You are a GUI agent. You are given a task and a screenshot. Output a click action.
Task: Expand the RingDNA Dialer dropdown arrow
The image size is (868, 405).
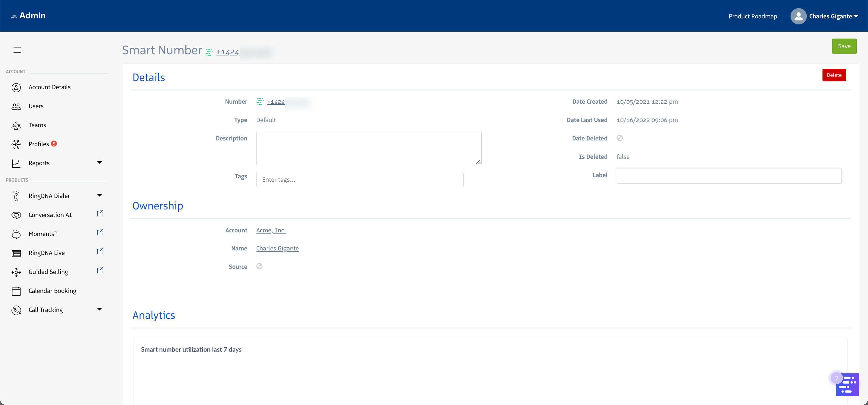[x=99, y=196]
